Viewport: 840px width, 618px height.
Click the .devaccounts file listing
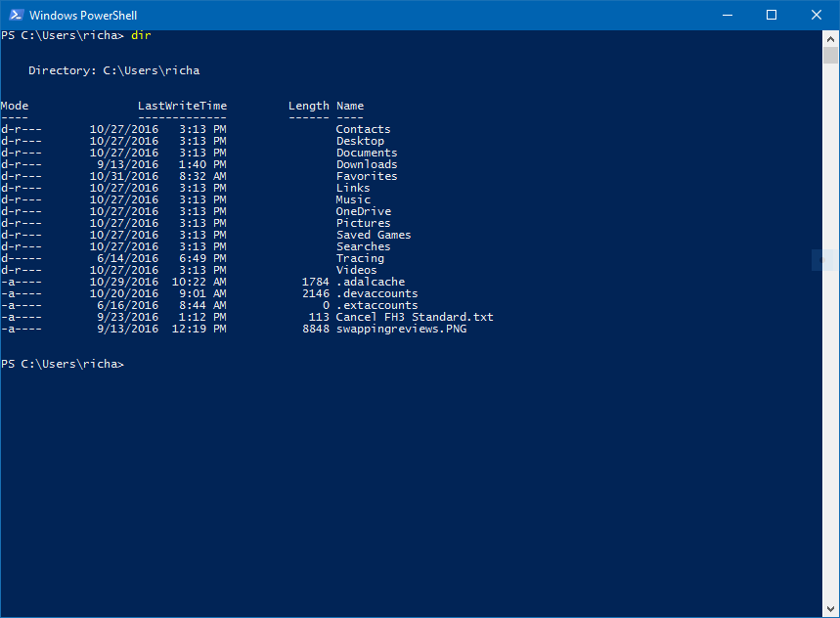[x=376, y=292]
